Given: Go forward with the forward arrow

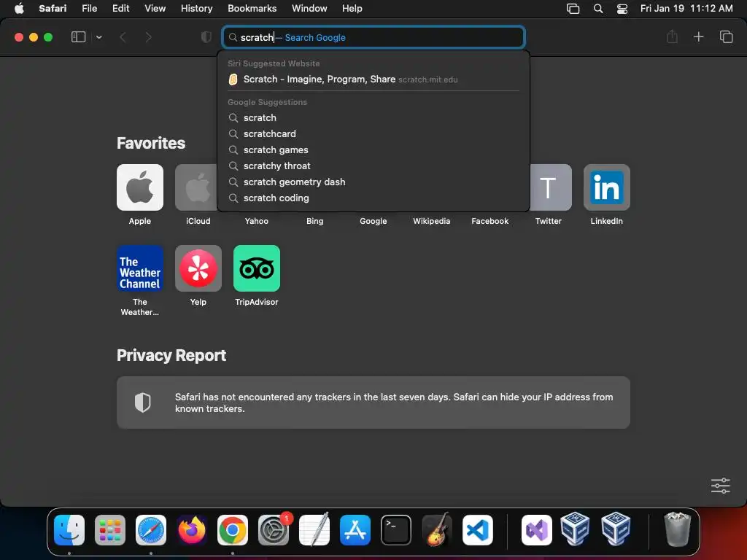Looking at the screenshot, I should (149, 37).
